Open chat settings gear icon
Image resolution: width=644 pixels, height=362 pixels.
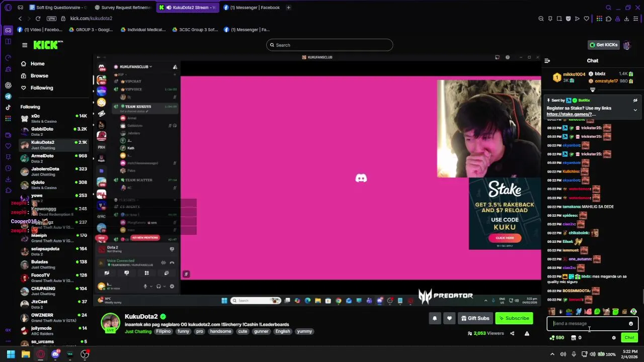pos(614,338)
